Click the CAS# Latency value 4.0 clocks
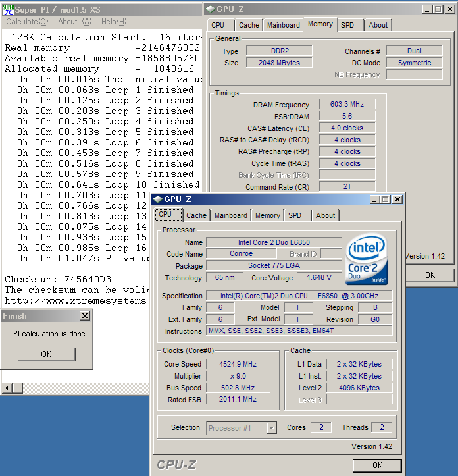 [347, 128]
